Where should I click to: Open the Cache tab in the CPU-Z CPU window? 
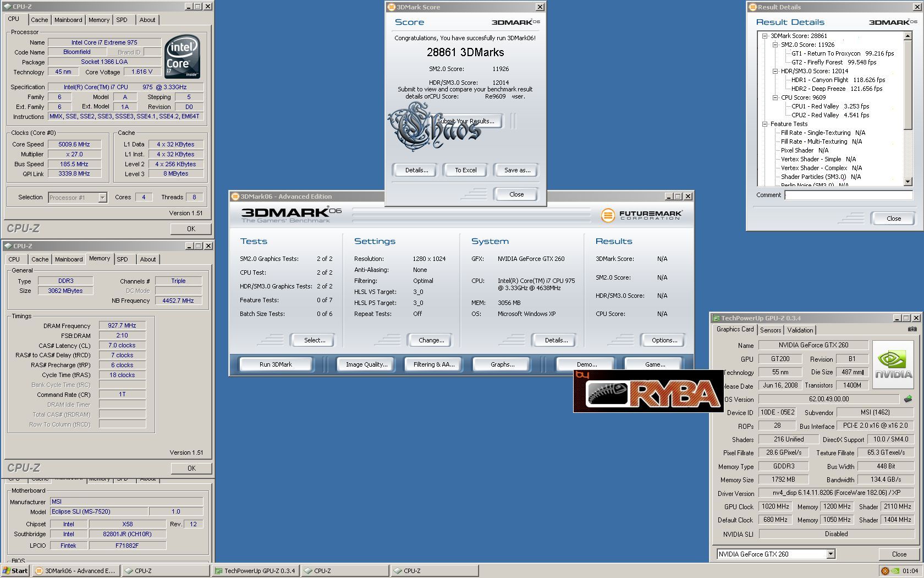39,20
